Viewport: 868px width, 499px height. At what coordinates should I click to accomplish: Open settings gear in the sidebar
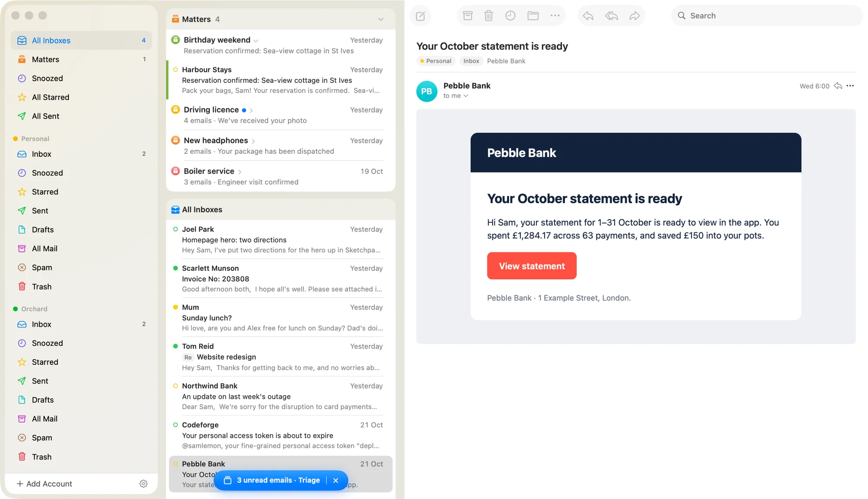point(143,484)
